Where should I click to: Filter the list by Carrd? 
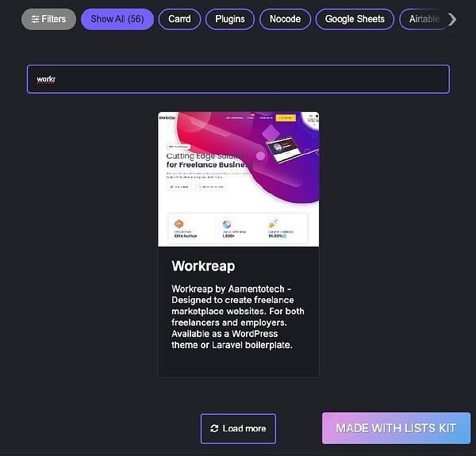(179, 19)
